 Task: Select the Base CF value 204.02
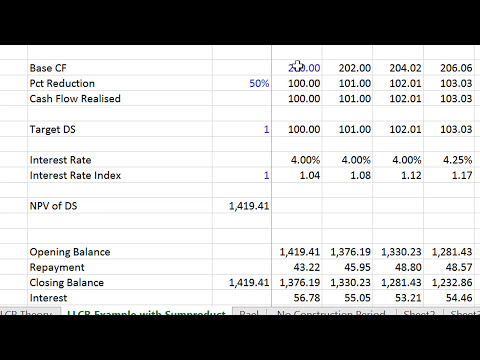coord(398,68)
